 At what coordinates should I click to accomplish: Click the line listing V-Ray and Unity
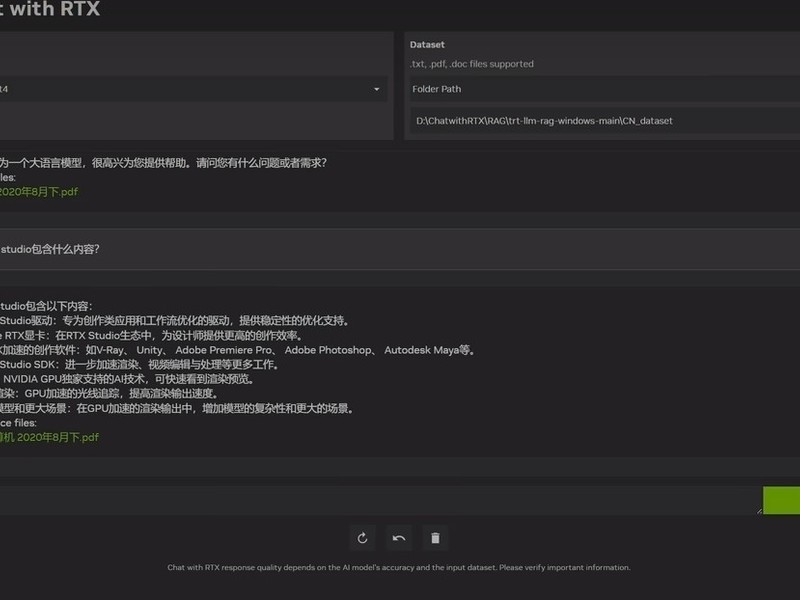coord(237,350)
